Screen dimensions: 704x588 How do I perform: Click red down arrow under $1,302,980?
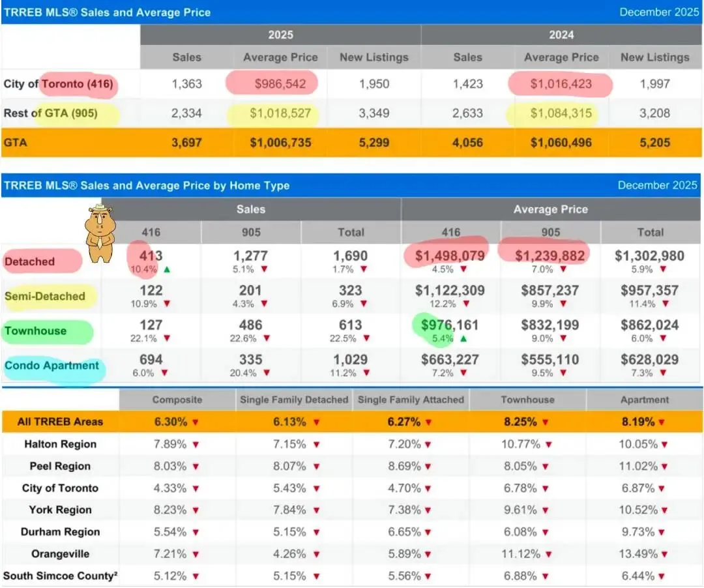click(663, 269)
